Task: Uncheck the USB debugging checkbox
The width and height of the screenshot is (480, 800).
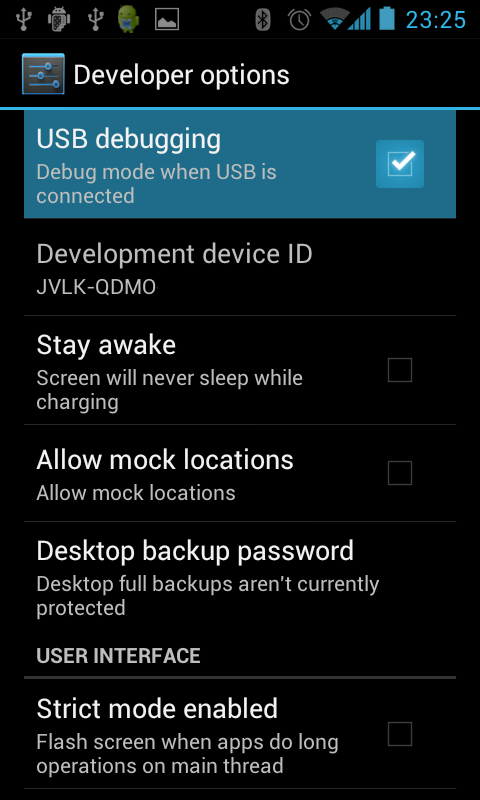Action: pyautogui.click(x=400, y=164)
